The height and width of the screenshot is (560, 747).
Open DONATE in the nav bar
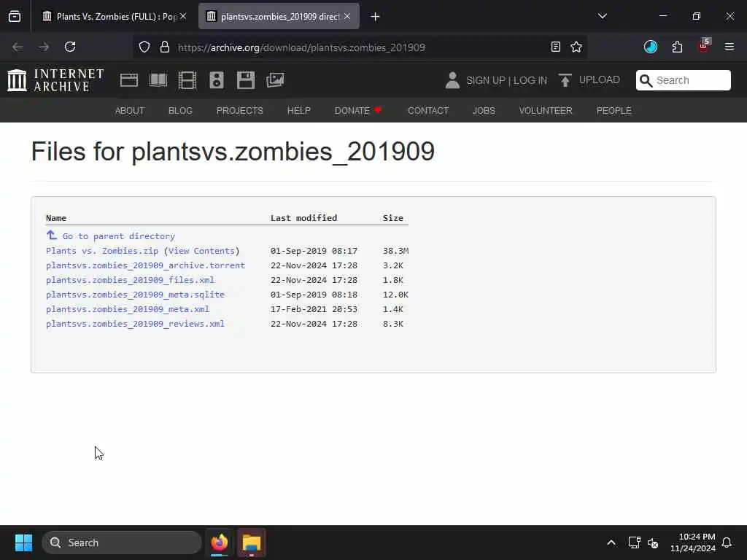coord(358,111)
